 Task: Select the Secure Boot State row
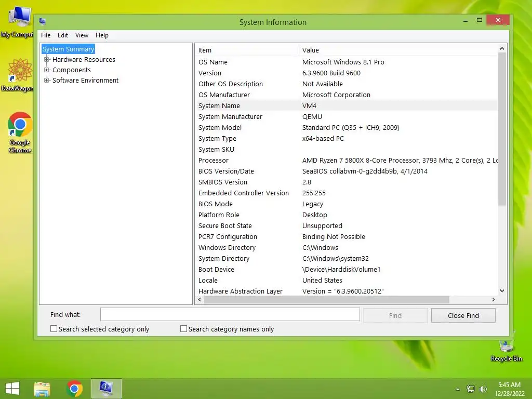click(347, 225)
